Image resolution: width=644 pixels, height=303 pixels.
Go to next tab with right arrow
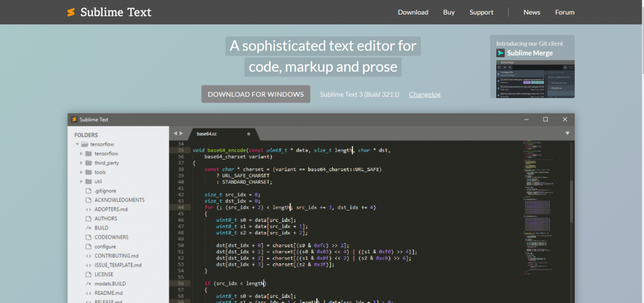point(181,133)
